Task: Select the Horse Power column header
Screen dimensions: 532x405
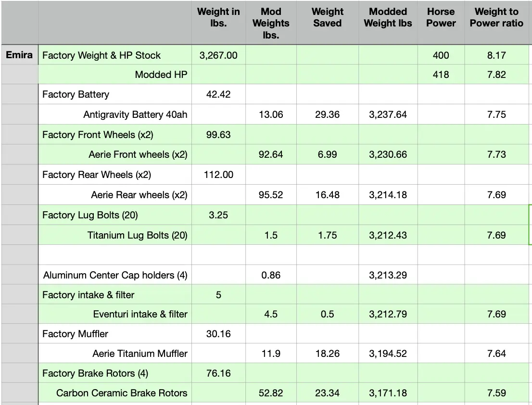Action: [x=441, y=18]
